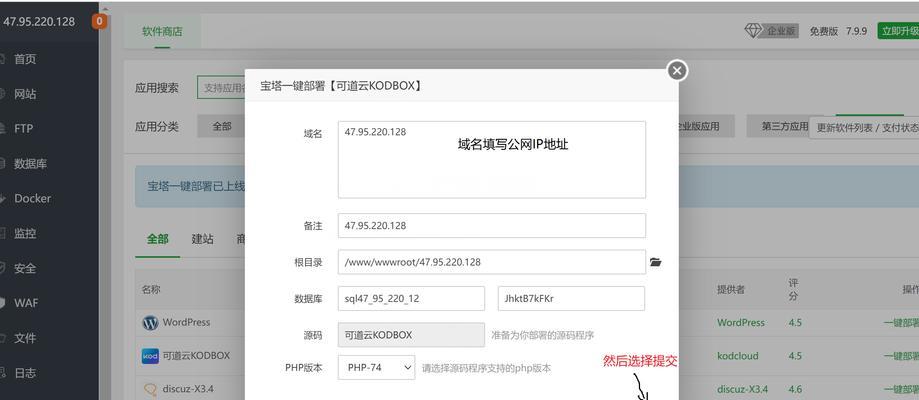Choose the 第三方应用 category
The image size is (919, 400).
[785, 126]
